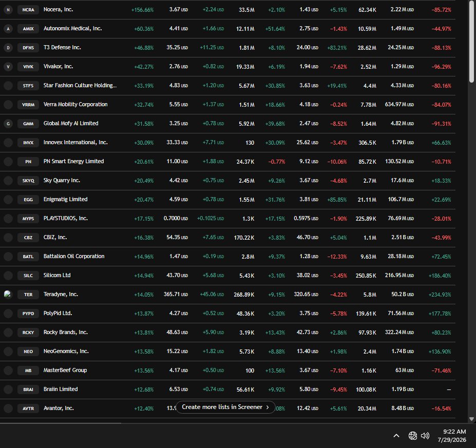This screenshot has height=448, width=476.
Task: Click the Innovex International logo circle
Action: (8, 143)
